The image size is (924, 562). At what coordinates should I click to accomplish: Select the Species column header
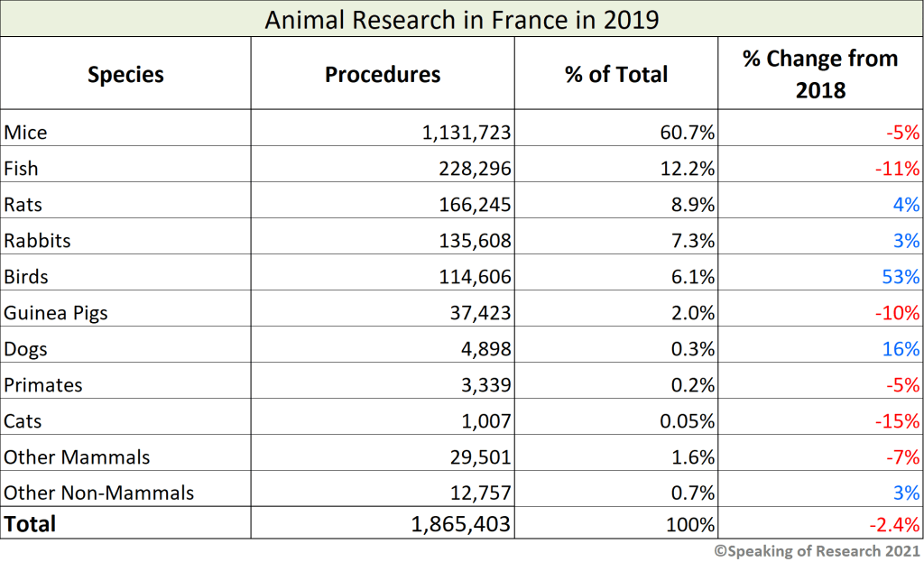(x=125, y=74)
